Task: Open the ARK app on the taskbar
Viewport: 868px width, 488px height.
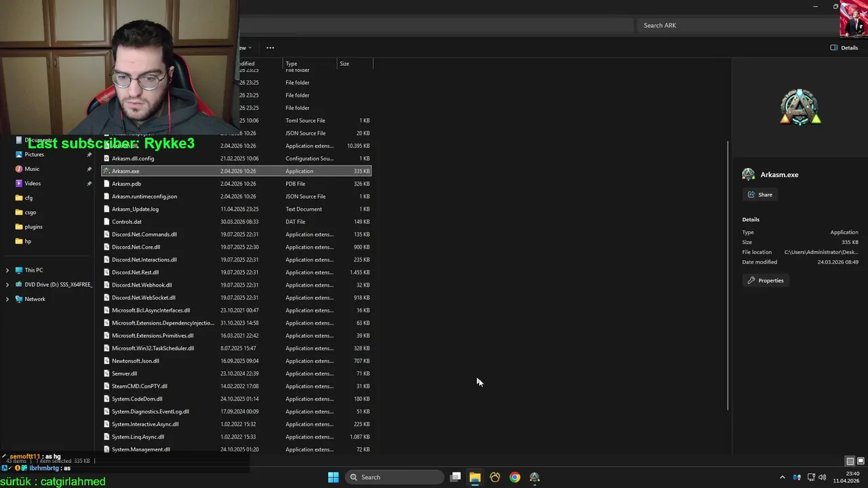Action: tap(534, 477)
